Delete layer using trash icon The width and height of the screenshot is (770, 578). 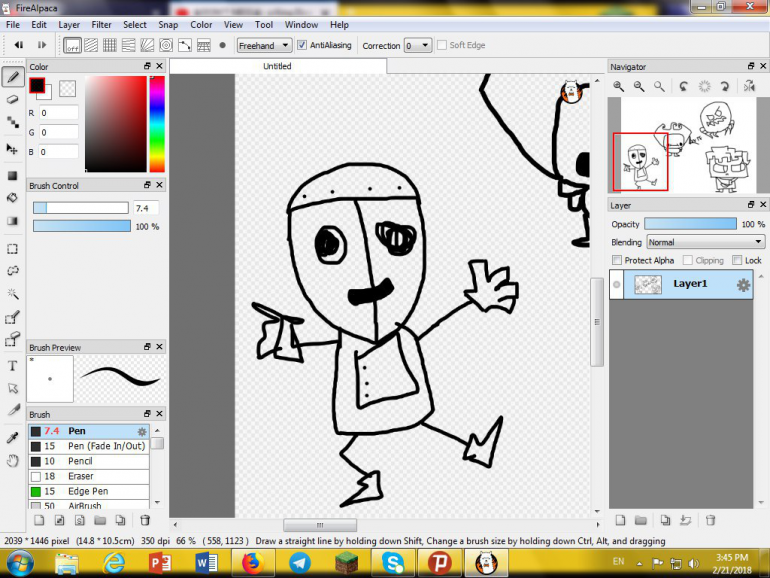[711, 520]
